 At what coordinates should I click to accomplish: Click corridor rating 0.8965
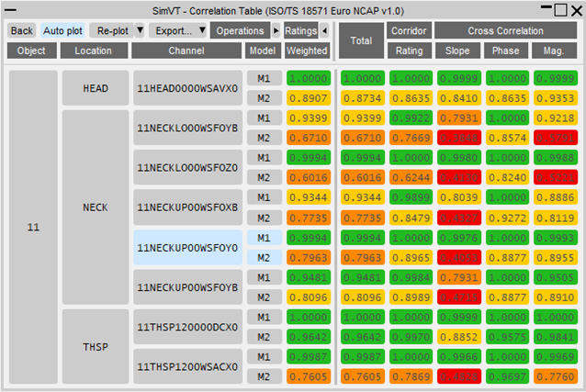411,257
